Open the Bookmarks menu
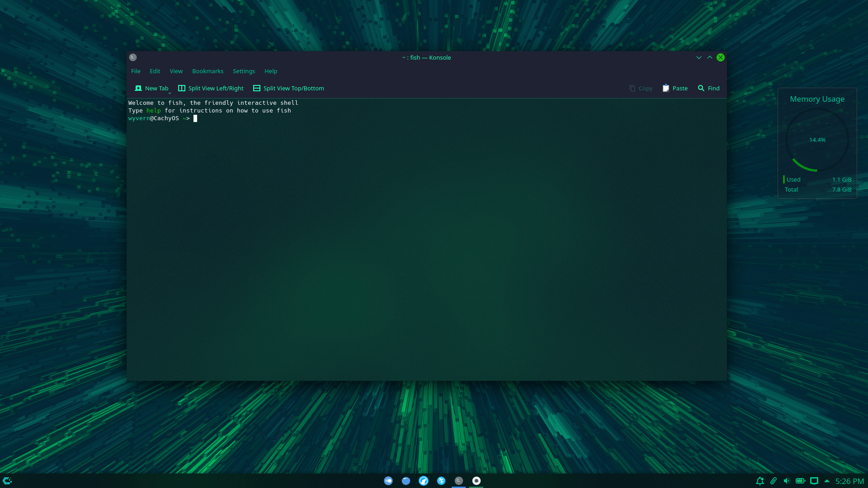This screenshot has height=488, width=868. [x=208, y=71]
